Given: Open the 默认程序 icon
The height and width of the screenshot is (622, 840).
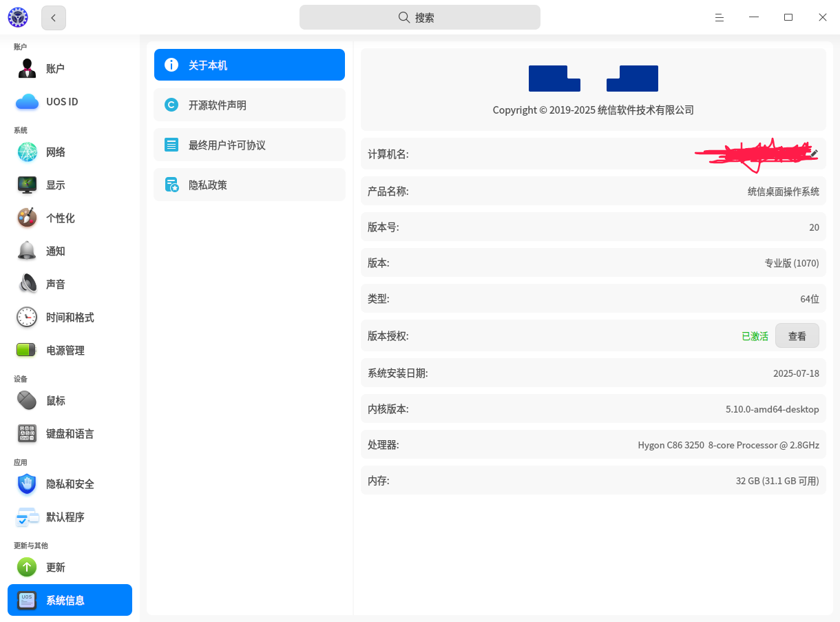Looking at the screenshot, I should pos(27,517).
